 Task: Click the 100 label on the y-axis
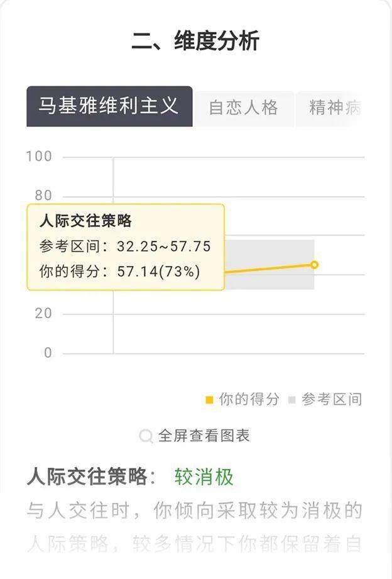point(39,156)
